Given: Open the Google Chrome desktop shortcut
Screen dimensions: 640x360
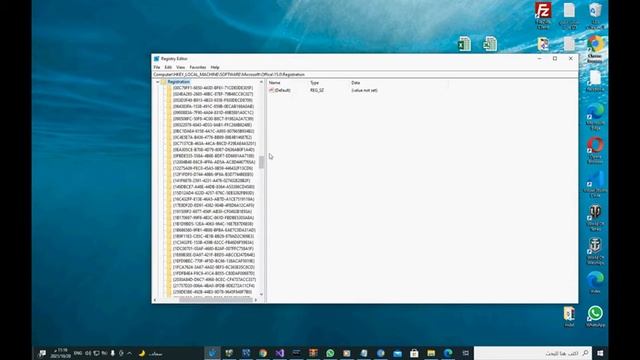Looking at the screenshot, I should click(x=595, y=49).
